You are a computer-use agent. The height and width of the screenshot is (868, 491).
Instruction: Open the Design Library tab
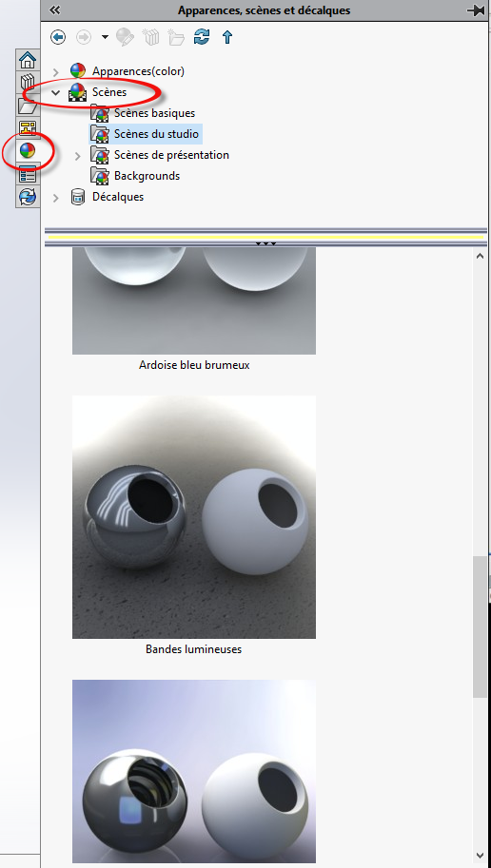(28, 82)
